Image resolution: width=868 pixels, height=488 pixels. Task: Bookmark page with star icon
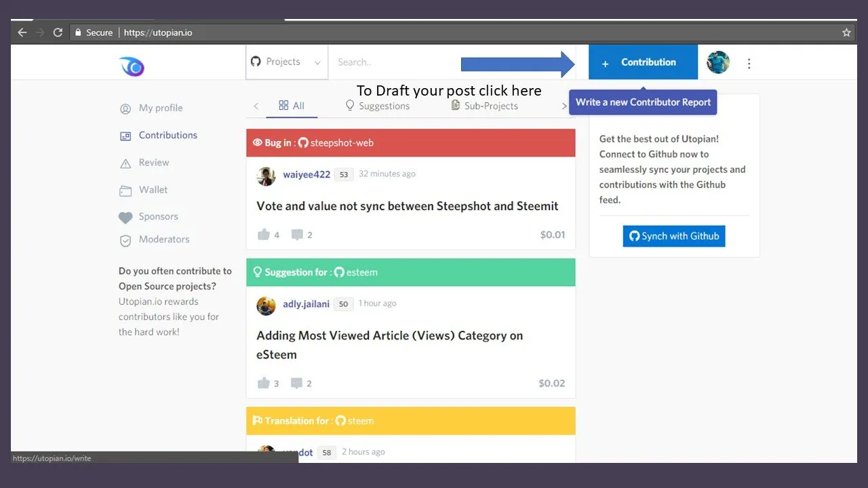846,33
